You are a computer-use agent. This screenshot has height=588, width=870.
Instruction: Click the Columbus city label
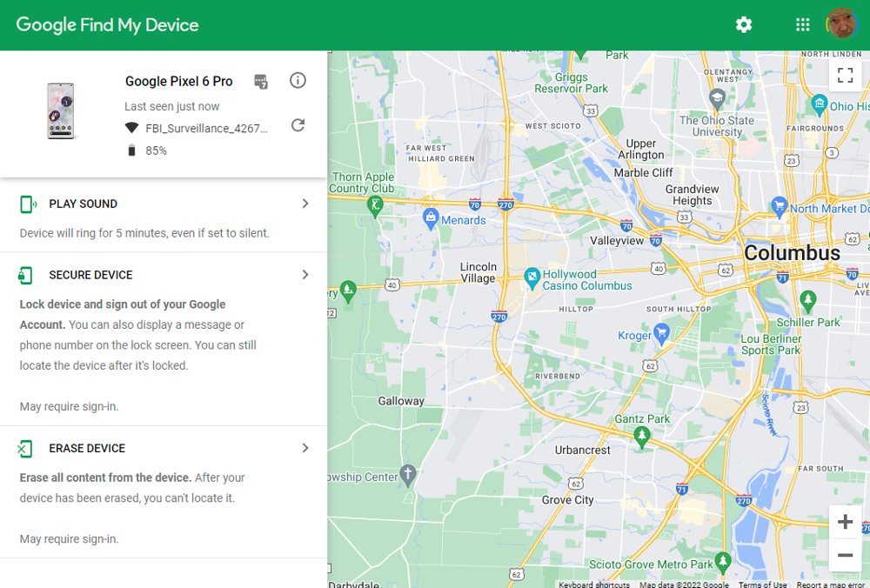pos(792,253)
